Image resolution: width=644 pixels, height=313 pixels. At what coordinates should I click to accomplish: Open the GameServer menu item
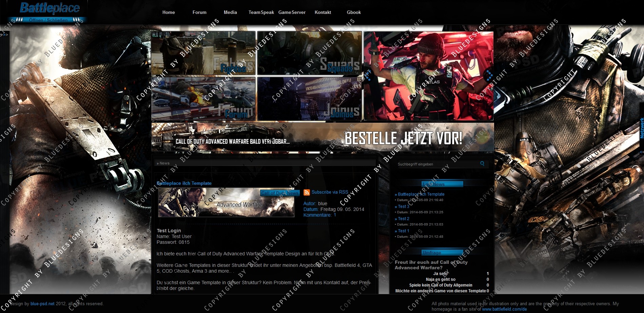pos(292,12)
